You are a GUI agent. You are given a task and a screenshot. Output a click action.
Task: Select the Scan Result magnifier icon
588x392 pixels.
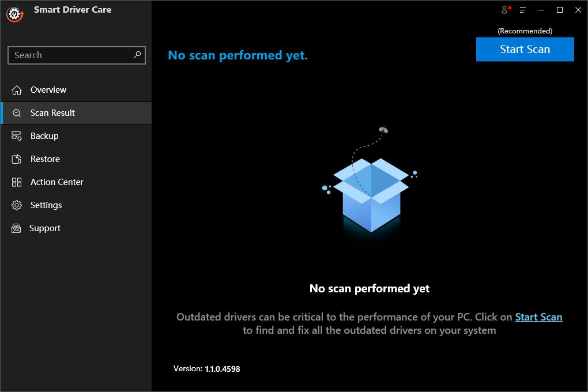tap(16, 113)
